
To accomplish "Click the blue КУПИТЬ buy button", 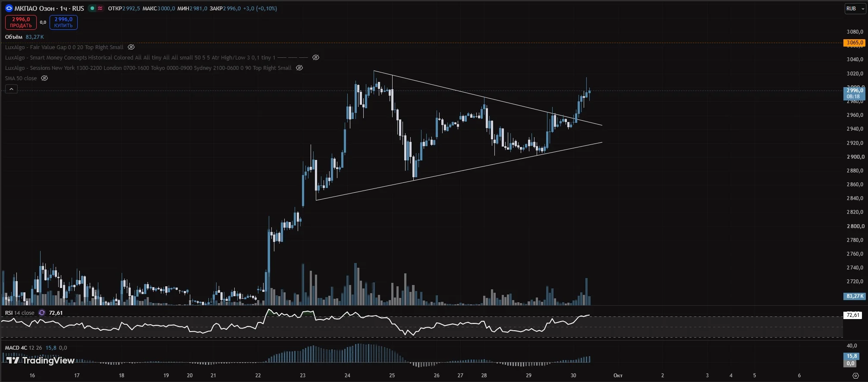I will (x=63, y=22).
